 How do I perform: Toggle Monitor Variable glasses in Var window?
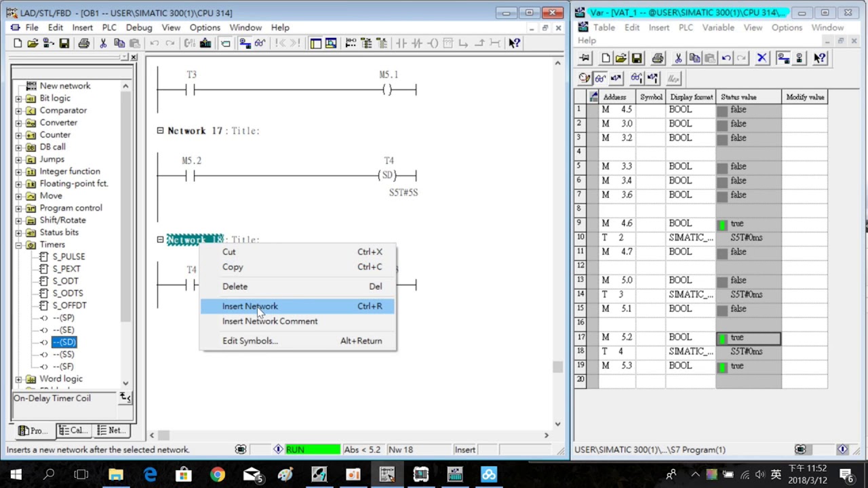pos(600,79)
